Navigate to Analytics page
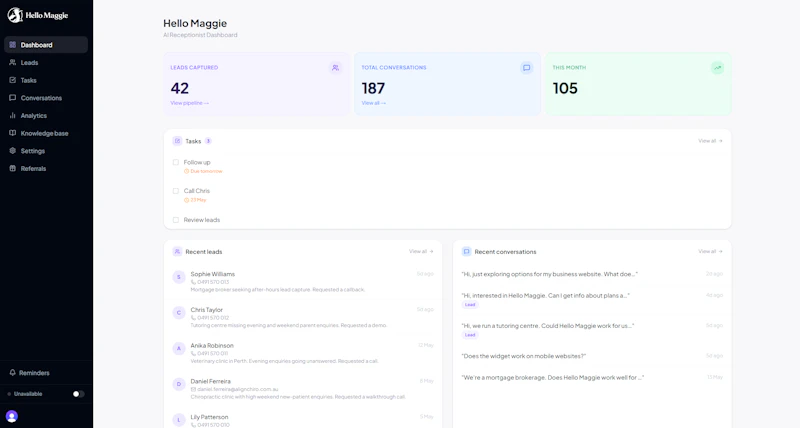The image size is (800, 428). (46, 115)
